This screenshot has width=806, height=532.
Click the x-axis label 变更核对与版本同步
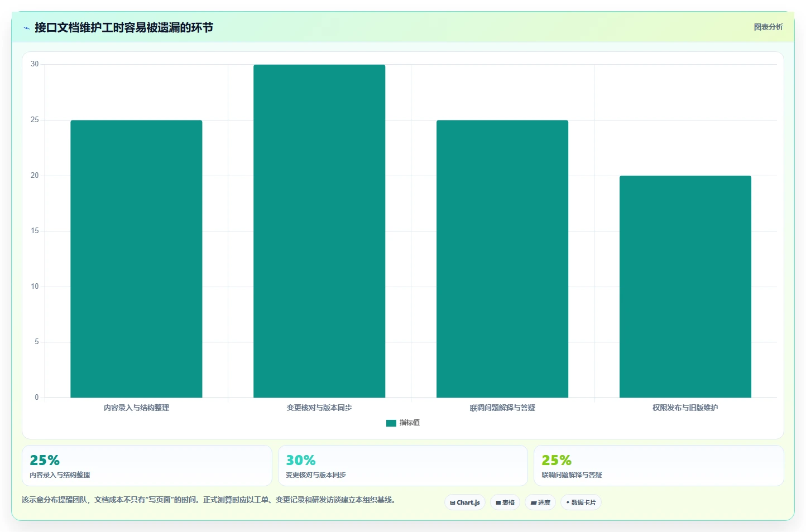click(319, 408)
